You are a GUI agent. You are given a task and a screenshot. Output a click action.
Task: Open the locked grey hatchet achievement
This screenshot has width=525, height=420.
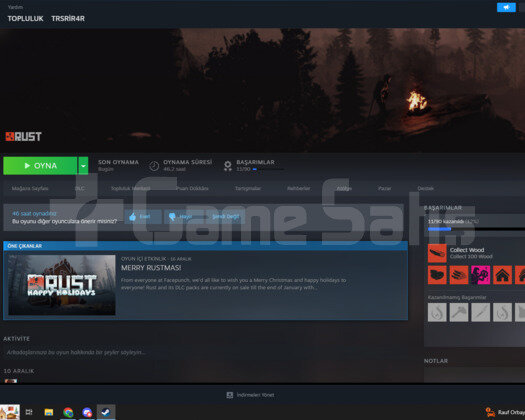[x=459, y=312]
